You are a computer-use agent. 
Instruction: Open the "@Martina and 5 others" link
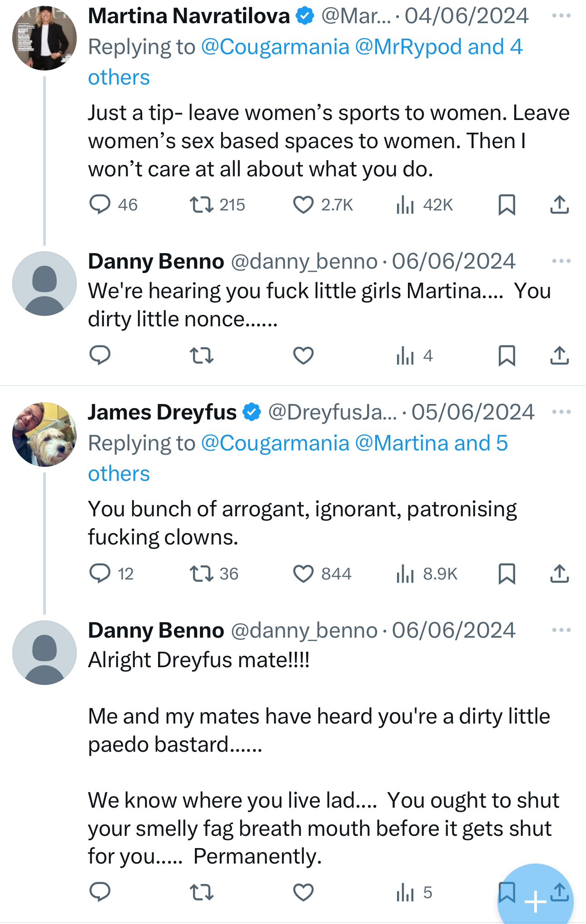point(431,444)
